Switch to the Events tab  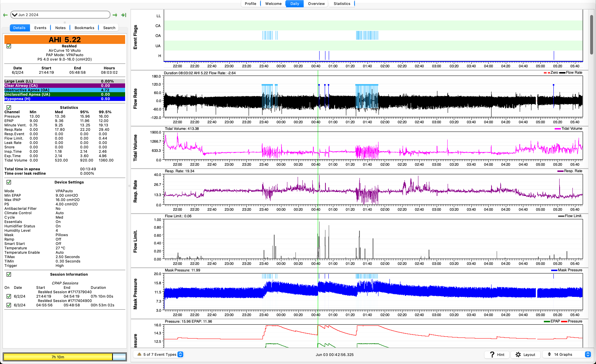(x=40, y=28)
